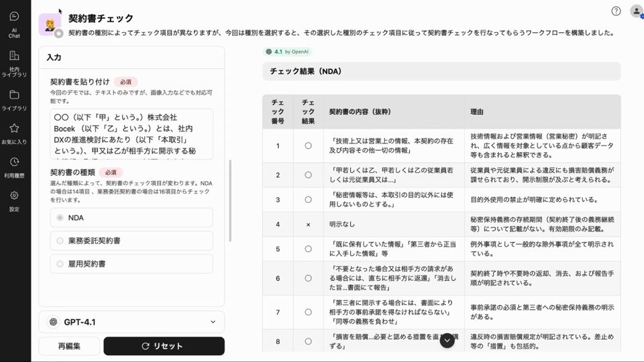
Task: Click the 再編集 button
Action: coord(69,346)
